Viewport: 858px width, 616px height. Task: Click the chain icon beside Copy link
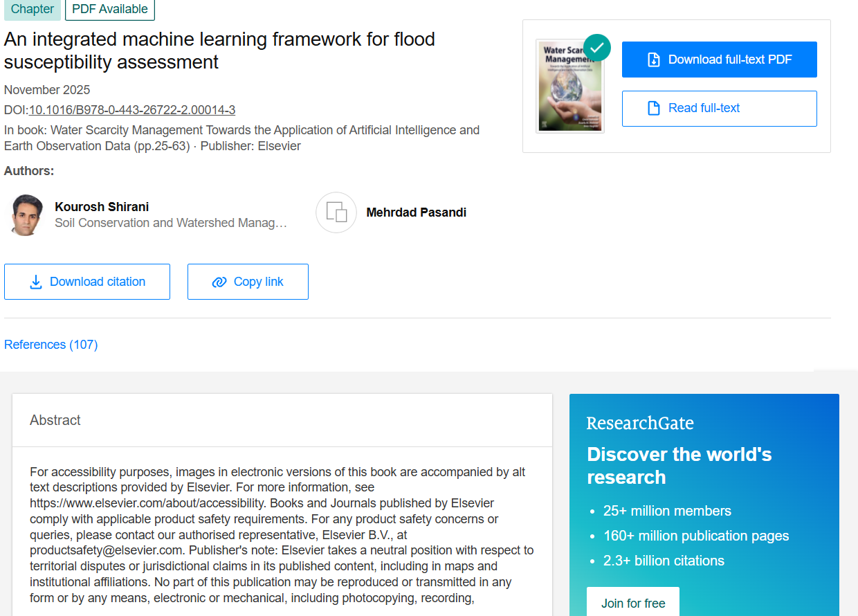[219, 282]
